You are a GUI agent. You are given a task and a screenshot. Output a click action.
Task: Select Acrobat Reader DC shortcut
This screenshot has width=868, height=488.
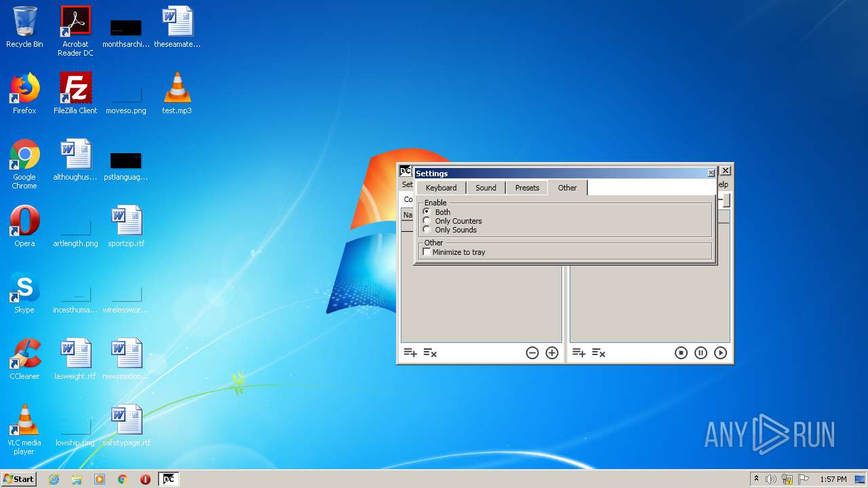point(75,31)
